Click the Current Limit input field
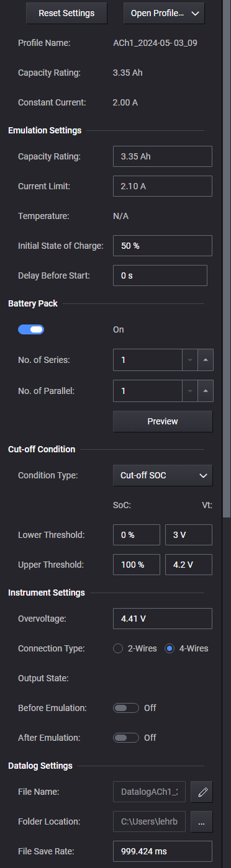The image size is (231, 868). click(x=163, y=186)
